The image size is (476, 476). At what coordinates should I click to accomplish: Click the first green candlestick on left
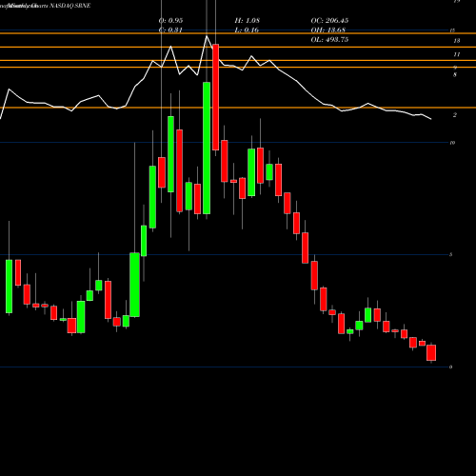coord(9,287)
